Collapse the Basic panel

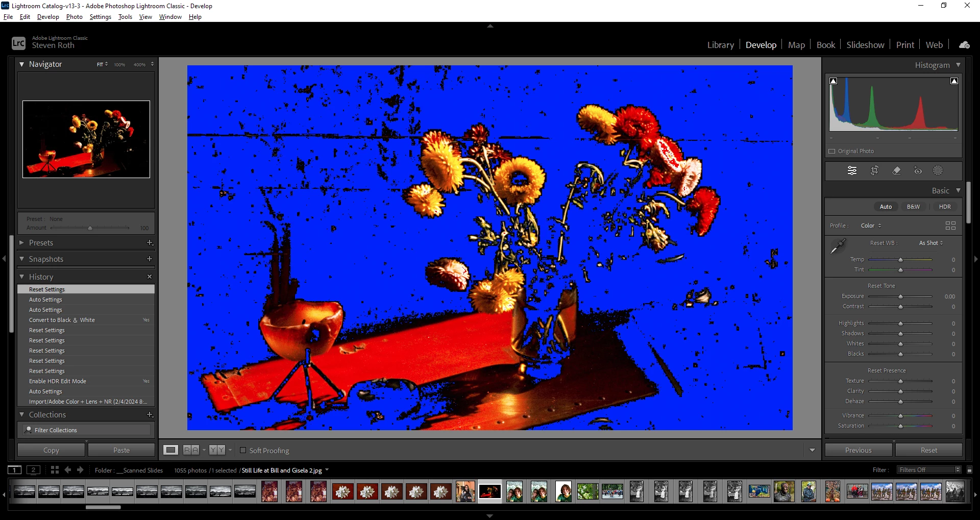pyautogui.click(x=958, y=190)
